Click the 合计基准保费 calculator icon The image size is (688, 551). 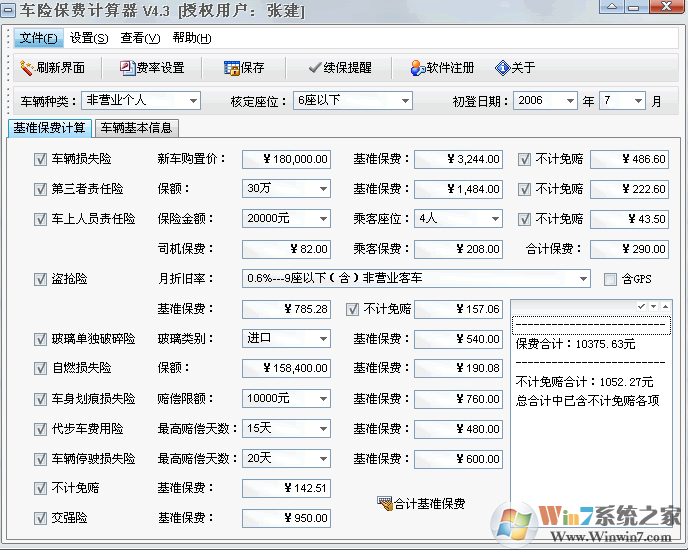click(385, 503)
